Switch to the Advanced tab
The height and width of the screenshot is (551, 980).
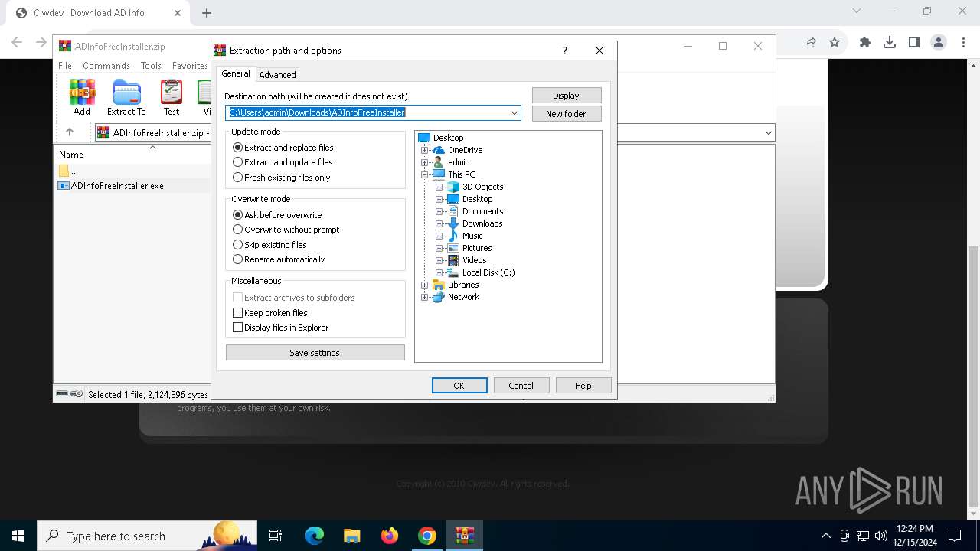(277, 75)
